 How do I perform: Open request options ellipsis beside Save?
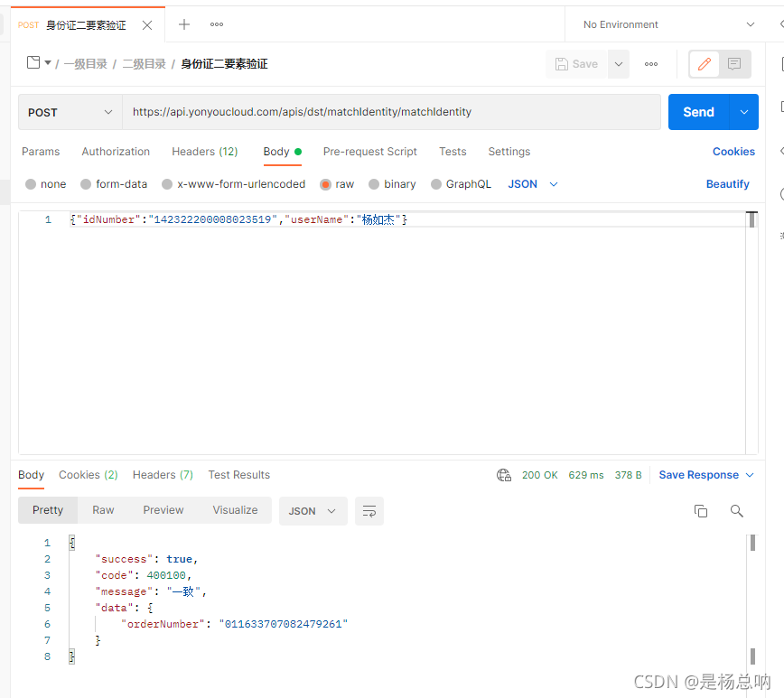coord(651,64)
